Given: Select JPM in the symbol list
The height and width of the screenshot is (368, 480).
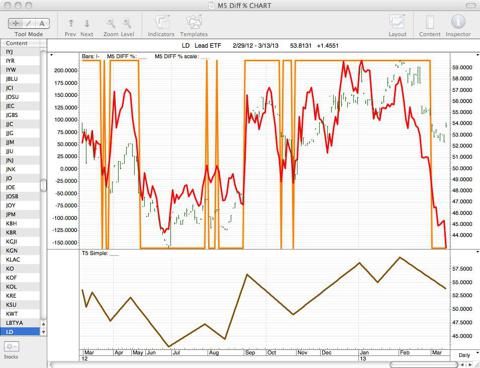Looking at the screenshot, I should (x=21, y=214).
